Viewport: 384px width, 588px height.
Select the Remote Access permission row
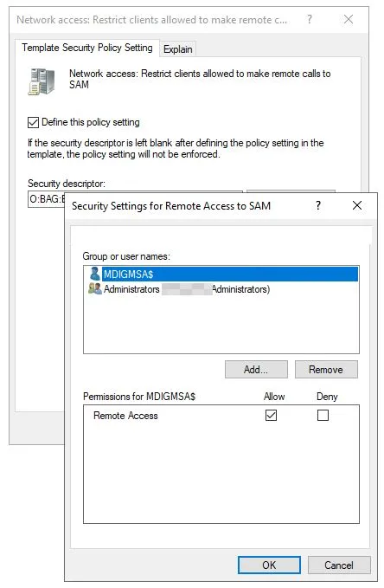221,416
